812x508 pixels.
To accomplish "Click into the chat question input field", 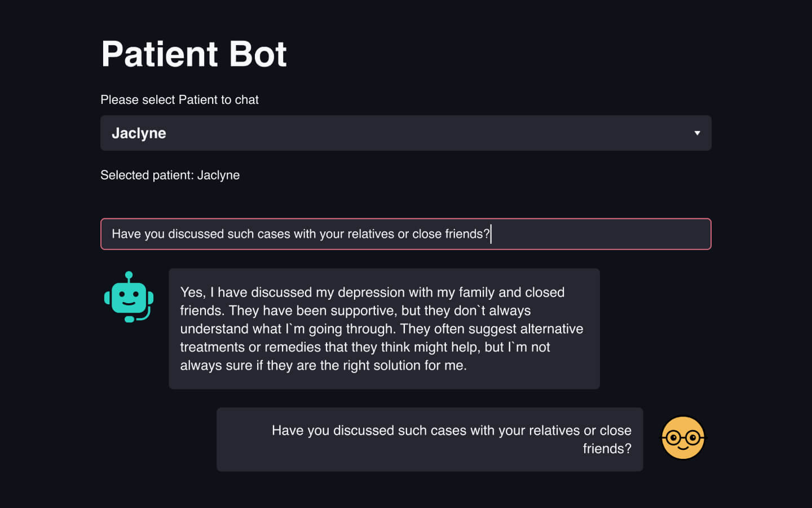I will tap(405, 234).
